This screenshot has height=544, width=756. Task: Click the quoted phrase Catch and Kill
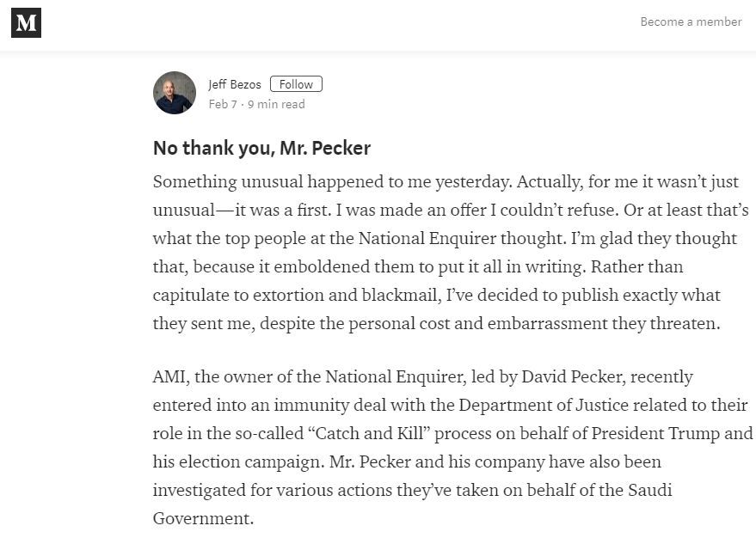point(371,433)
